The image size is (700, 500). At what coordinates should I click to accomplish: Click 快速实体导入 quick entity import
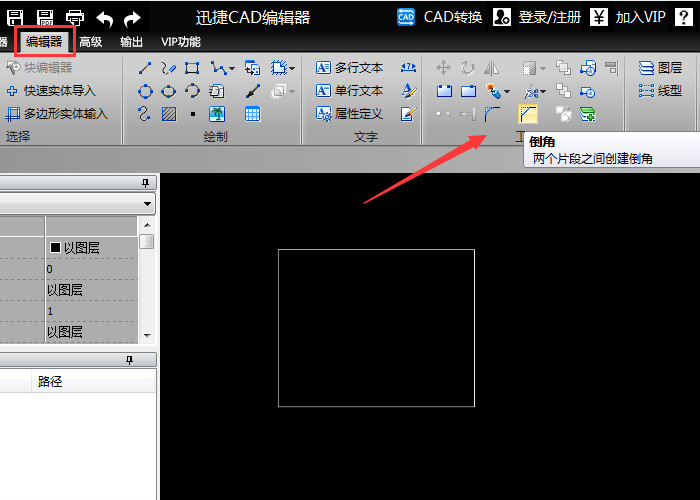click(x=51, y=91)
